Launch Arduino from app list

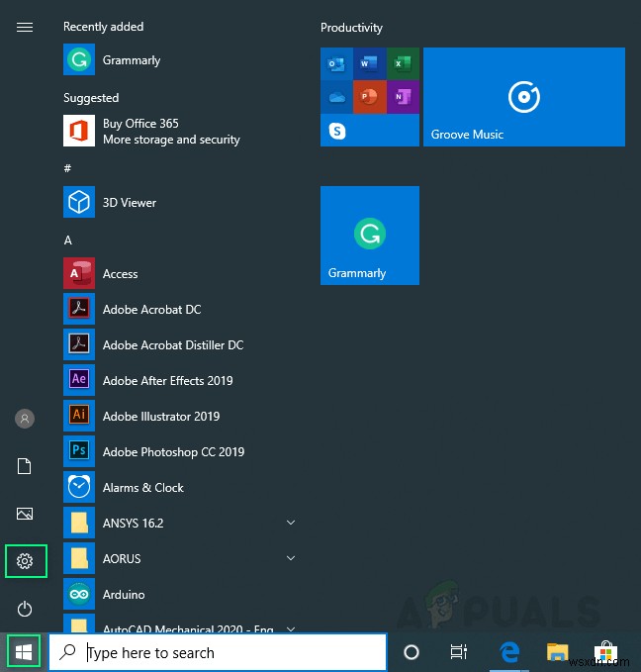pos(104,594)
